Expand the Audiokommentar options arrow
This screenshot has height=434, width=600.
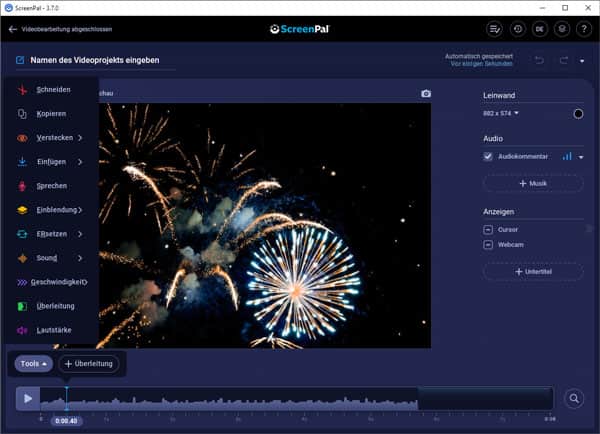[581, 158]
